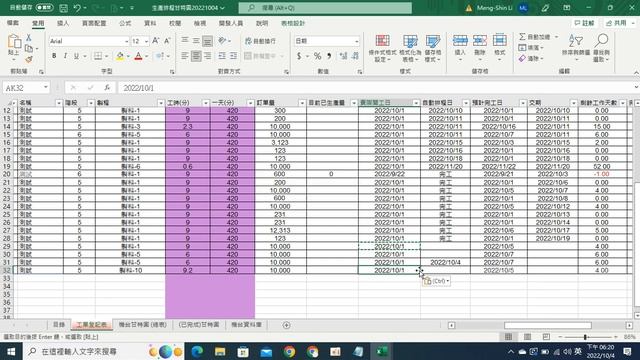The width and height of the screenshot is (640, 360).
Task: Toggle bottom vertical alignment
Action: (x=208, y=40)
